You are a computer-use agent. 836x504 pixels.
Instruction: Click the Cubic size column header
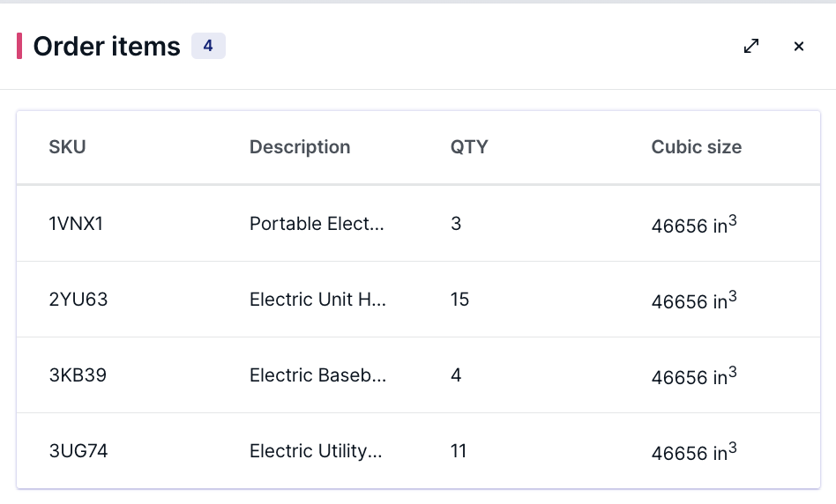tap(697, 147)
